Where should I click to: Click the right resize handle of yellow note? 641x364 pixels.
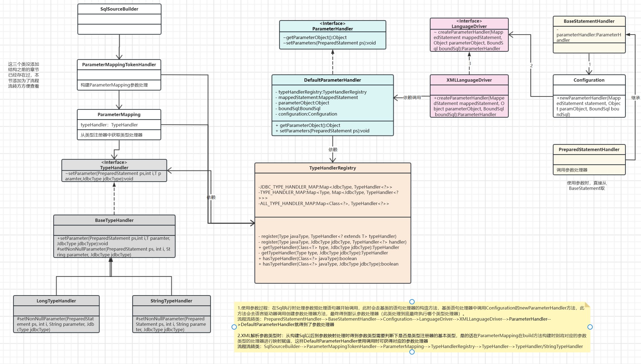[x=590, y=327]
